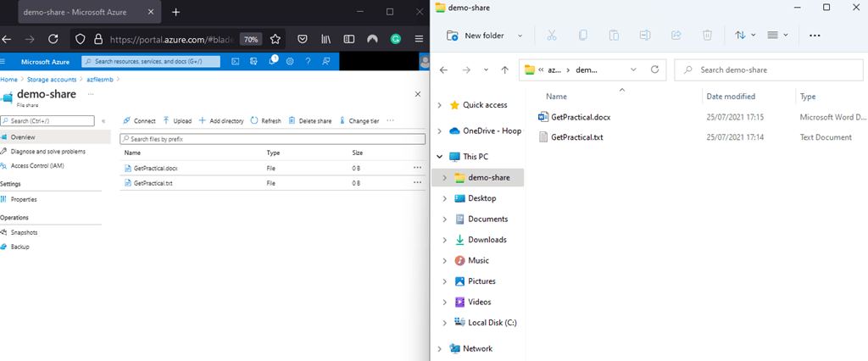This screenshot has width=868, height=361.
Task: Click Connect in Azure file share toolbar
Action: [139, 120]
